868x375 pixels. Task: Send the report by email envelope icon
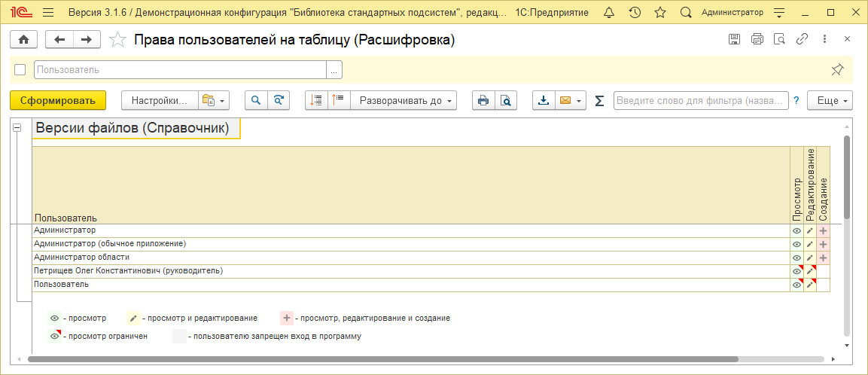565,101
